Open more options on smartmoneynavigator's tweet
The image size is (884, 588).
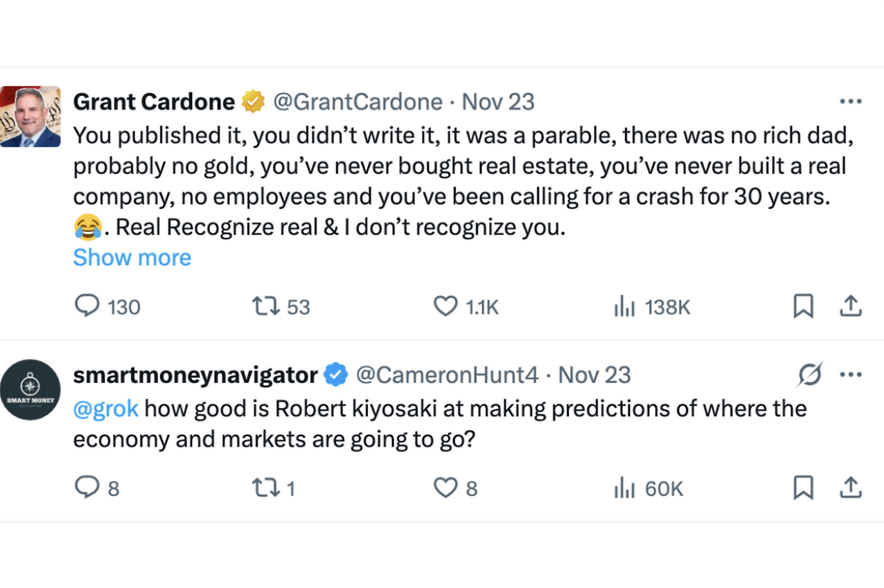[850, 375]
